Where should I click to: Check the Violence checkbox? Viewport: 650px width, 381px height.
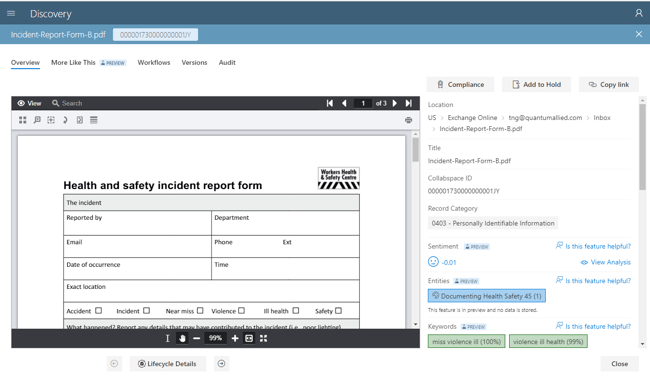tap(242, 311)
